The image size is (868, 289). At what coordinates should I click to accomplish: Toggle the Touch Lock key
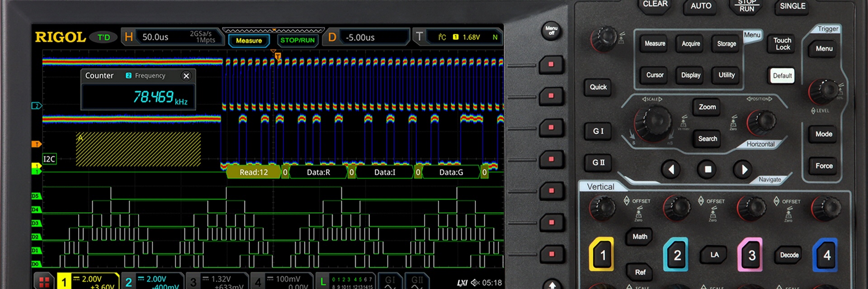click(783, 44)
